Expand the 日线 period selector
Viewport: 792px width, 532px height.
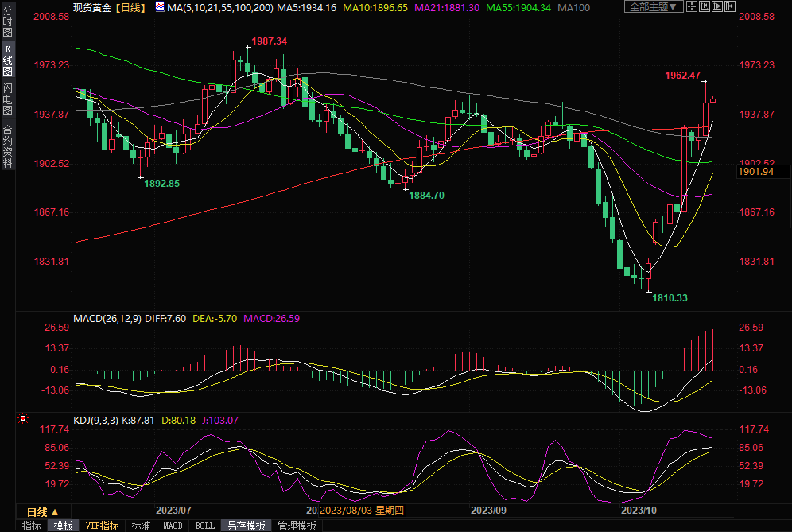click(42, 511)
